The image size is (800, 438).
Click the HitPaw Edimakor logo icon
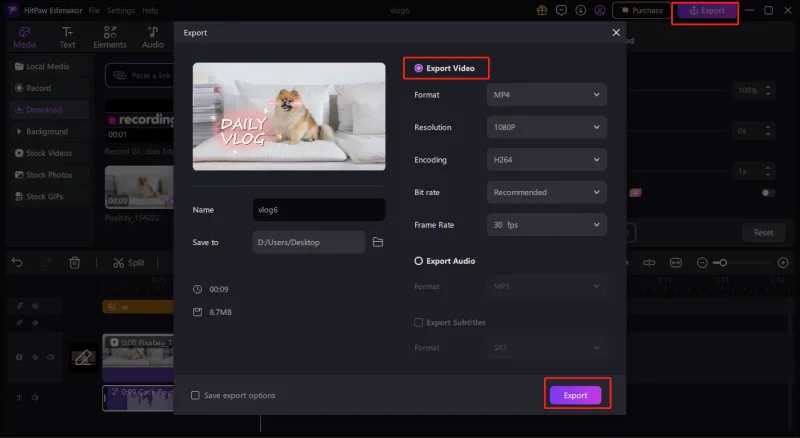tap(12, 10)
